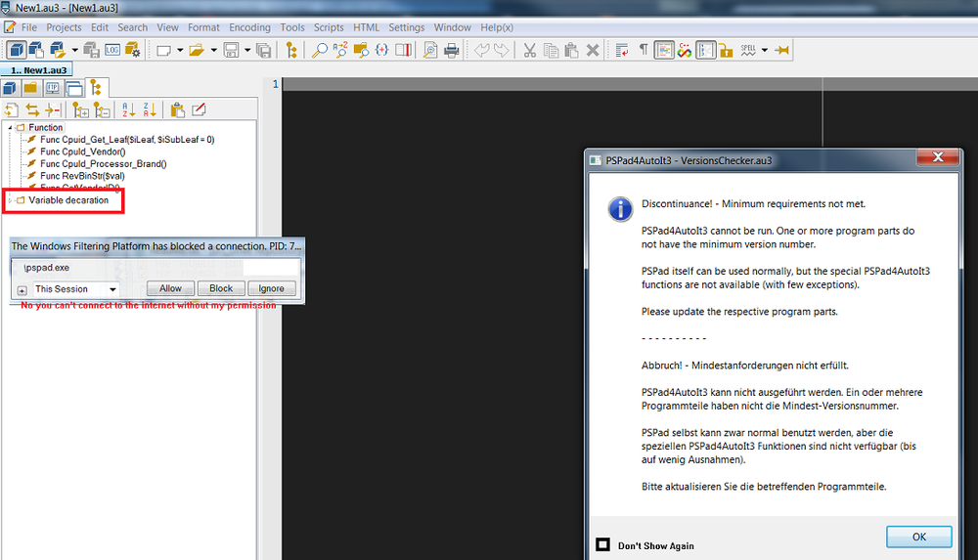Expand the Variable decaration node
Screen dimensions: 978x560
tap(10, 200)
